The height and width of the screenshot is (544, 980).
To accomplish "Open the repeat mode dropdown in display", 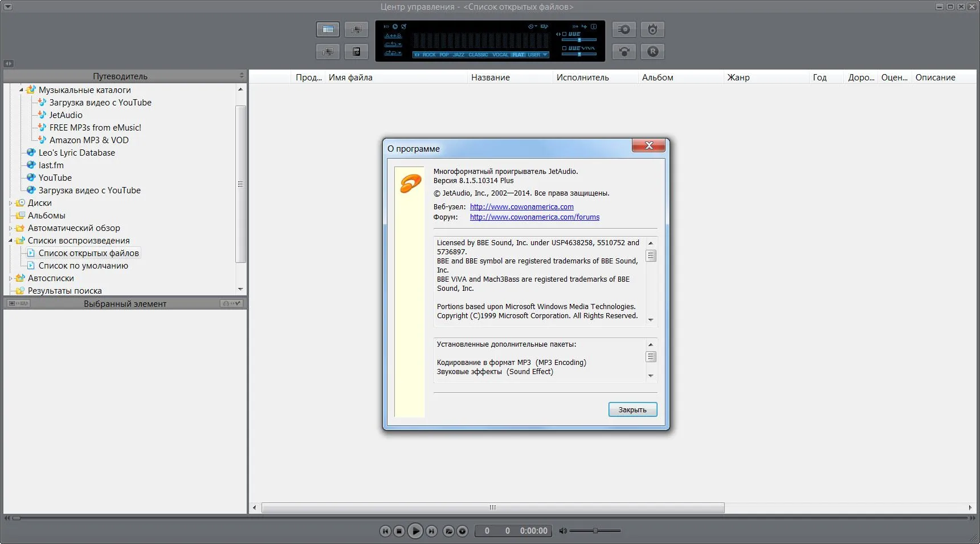I will click(x=393, y=44).
